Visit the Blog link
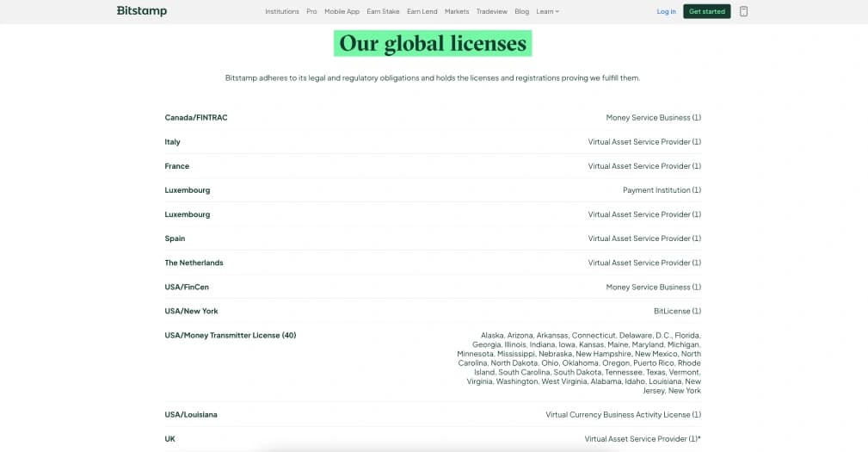Viewport: 868px width, 452px height. pyautogui.click(x=521, y=11)
